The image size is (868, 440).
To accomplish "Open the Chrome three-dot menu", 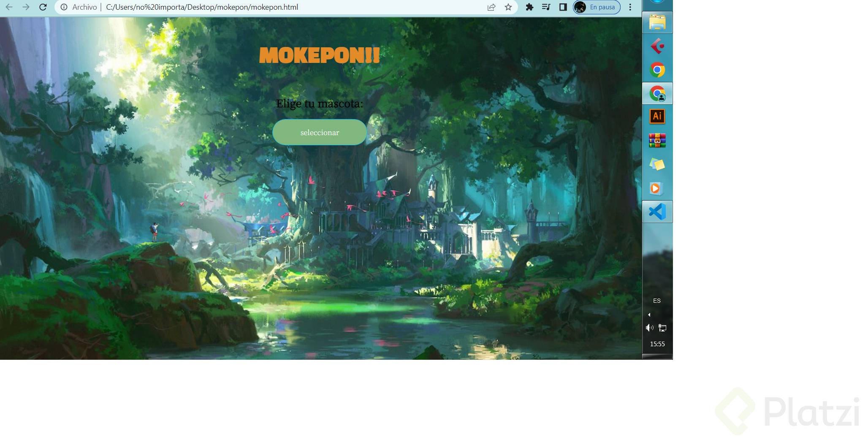I will pos(630,7).
